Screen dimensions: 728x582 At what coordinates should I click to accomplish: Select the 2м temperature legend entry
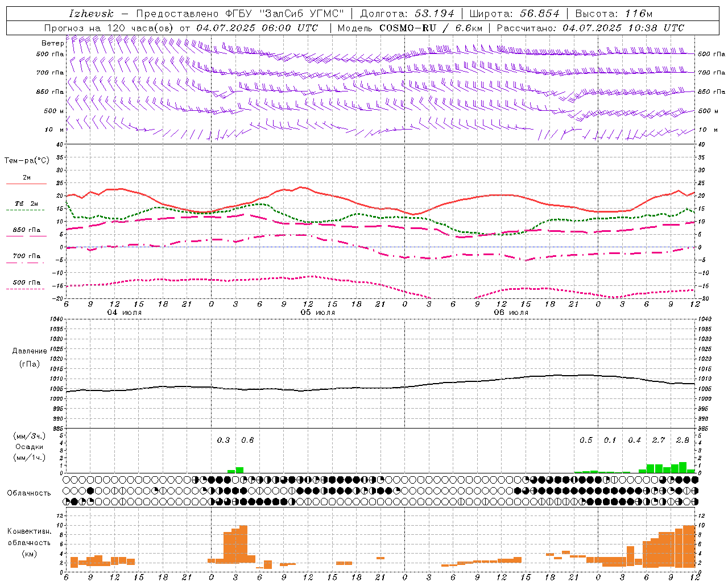[27, 178]
